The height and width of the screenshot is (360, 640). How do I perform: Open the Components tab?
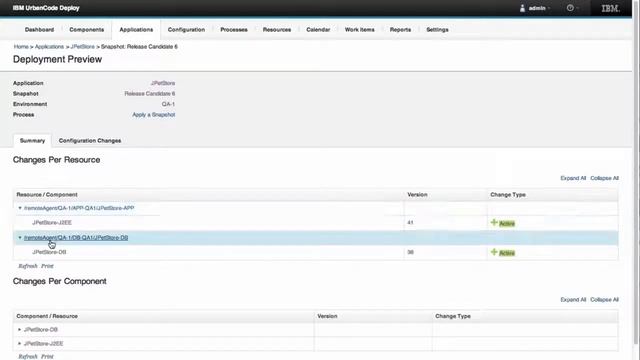[x=87, y=30]
